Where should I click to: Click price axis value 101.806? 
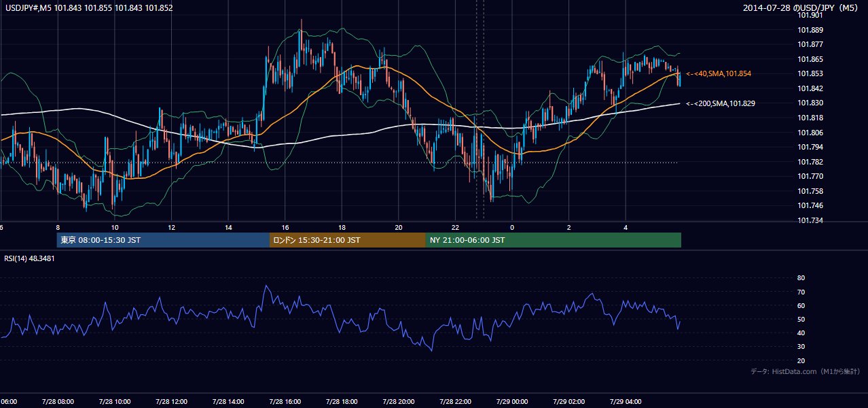810,133
